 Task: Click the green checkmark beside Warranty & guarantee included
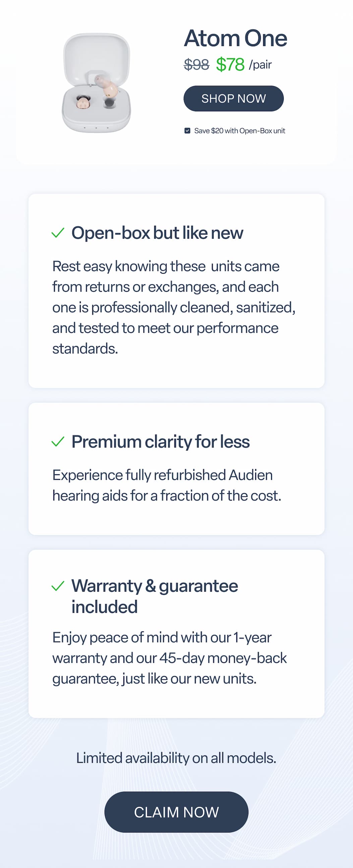[x=58, y=586]
